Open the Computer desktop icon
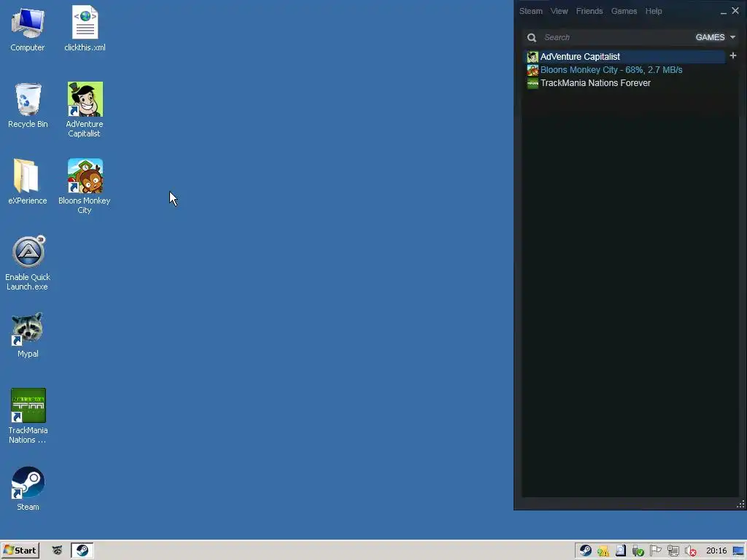This screenshot has width=747, height=560. pyautogui.click(x=28, y=28)
